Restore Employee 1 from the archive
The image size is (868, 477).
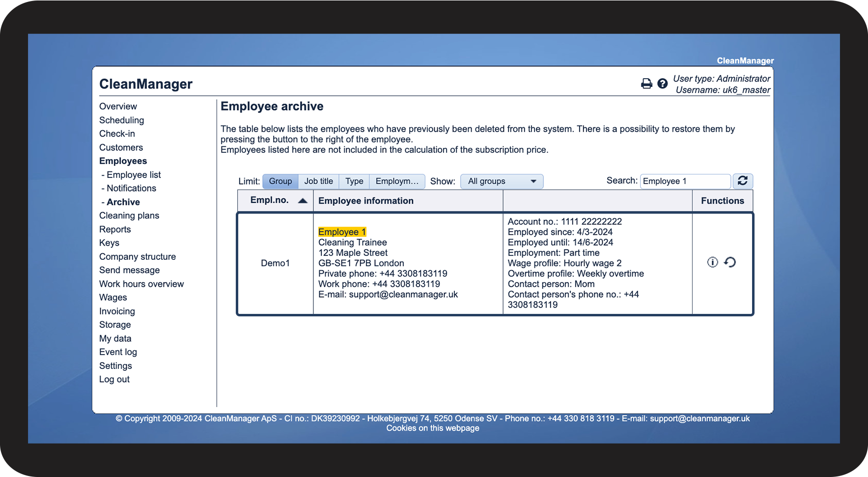(x=730, y=262)
